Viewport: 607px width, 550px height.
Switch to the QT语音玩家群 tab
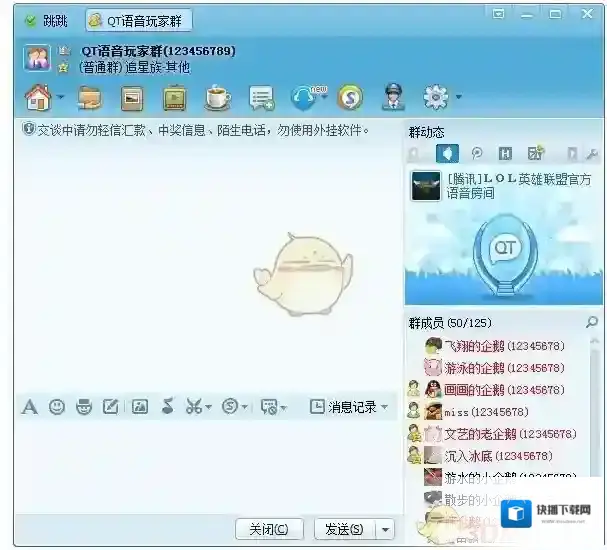[x=139, y=21]
